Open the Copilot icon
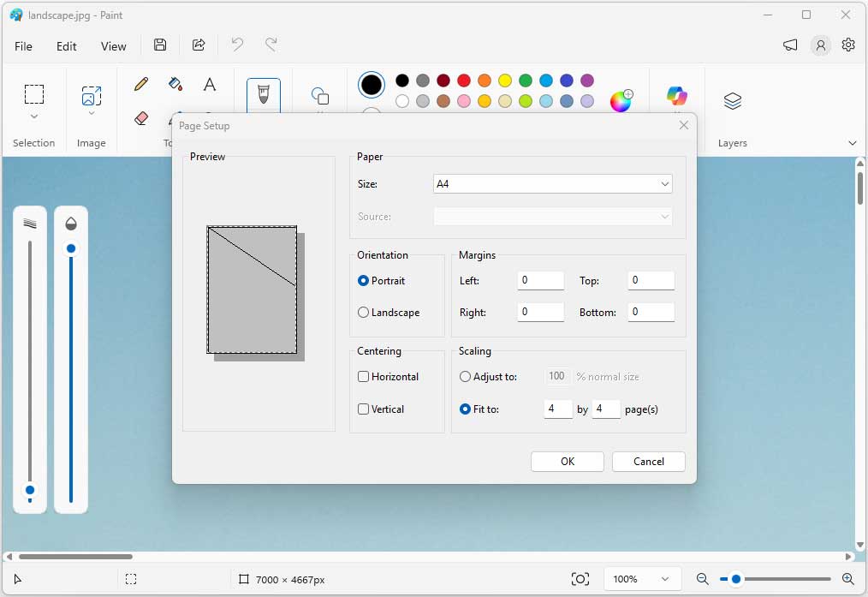 (x=676, y=95)
